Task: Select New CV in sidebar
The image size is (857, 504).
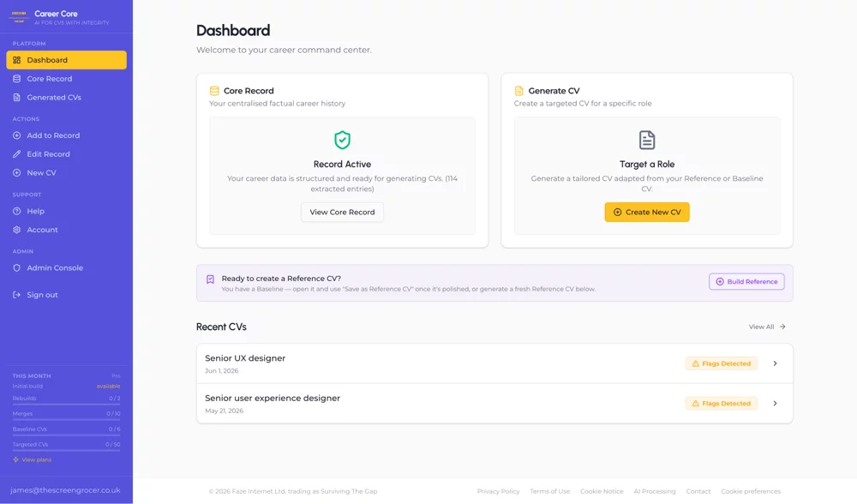Action: [66, 173]
